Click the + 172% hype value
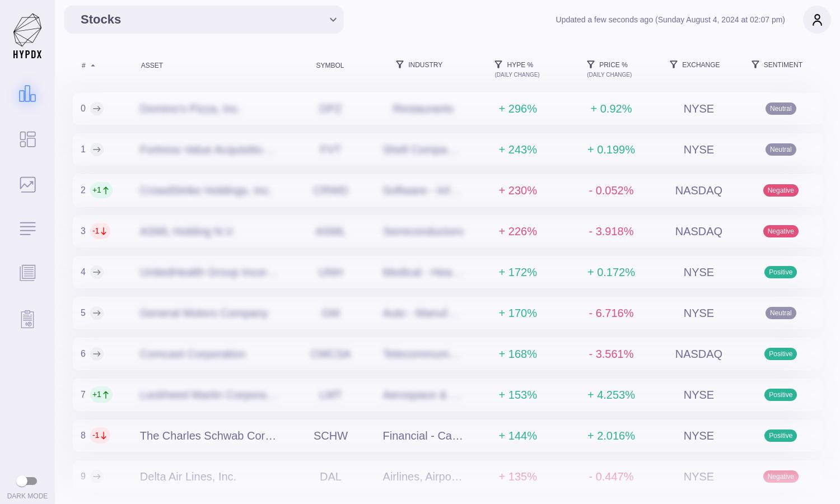The width and height of the screenshot is (840, 504). coord(518,272)
